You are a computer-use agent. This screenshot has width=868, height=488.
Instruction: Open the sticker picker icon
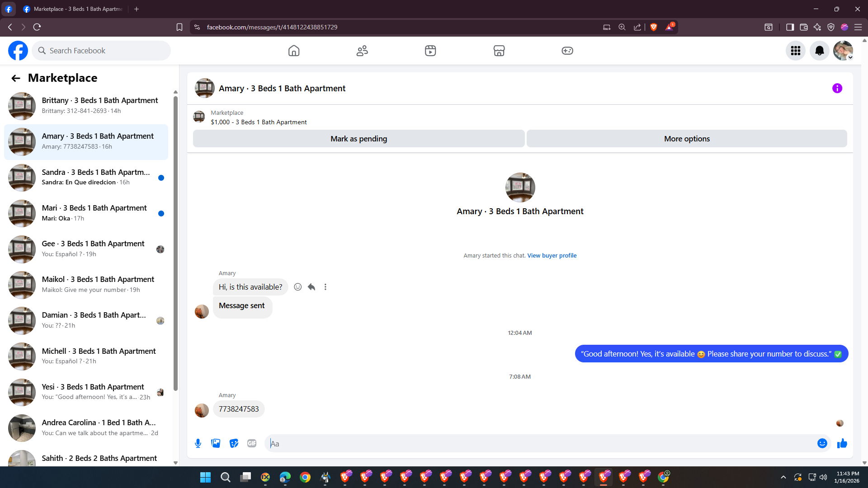pos(234,443)
